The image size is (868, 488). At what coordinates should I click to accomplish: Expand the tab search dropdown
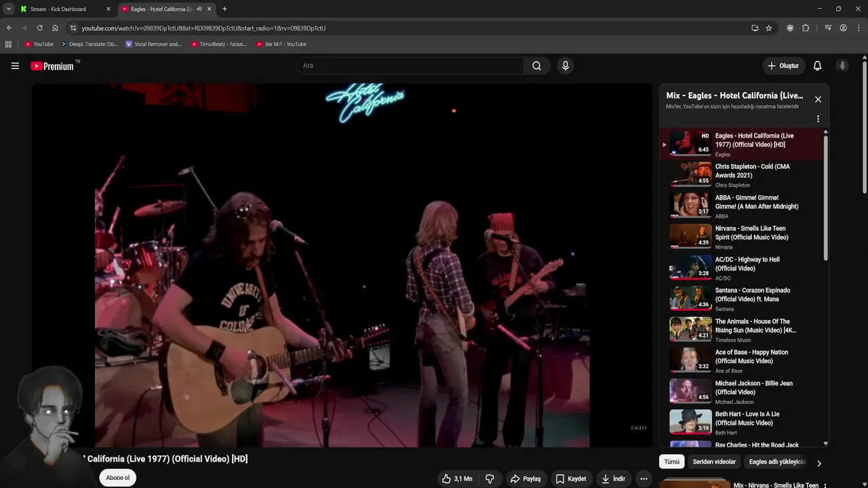(x=8, y=9)
